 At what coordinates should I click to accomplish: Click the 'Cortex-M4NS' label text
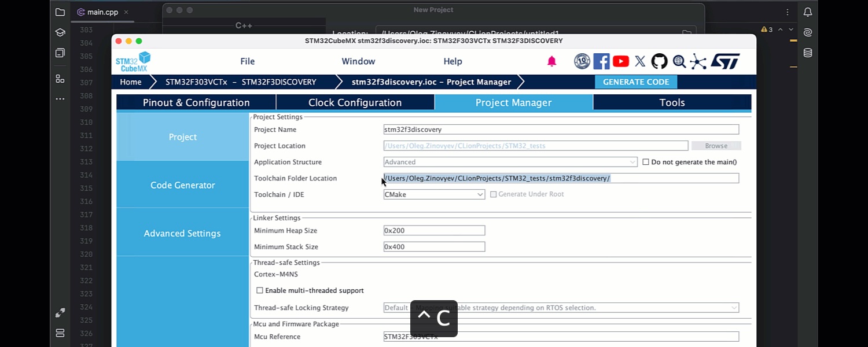[x=276, y=274]
